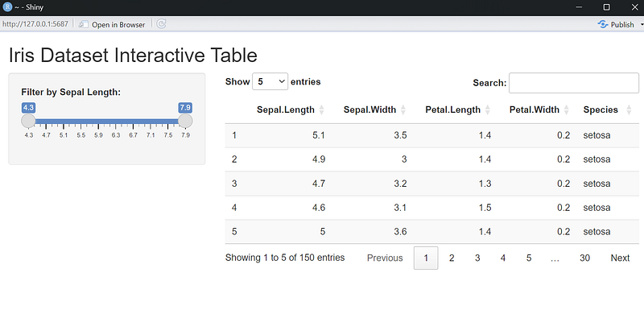Click row index 4 in table
The width and height of the screenshot is (644, 314).
click(234, 208)
